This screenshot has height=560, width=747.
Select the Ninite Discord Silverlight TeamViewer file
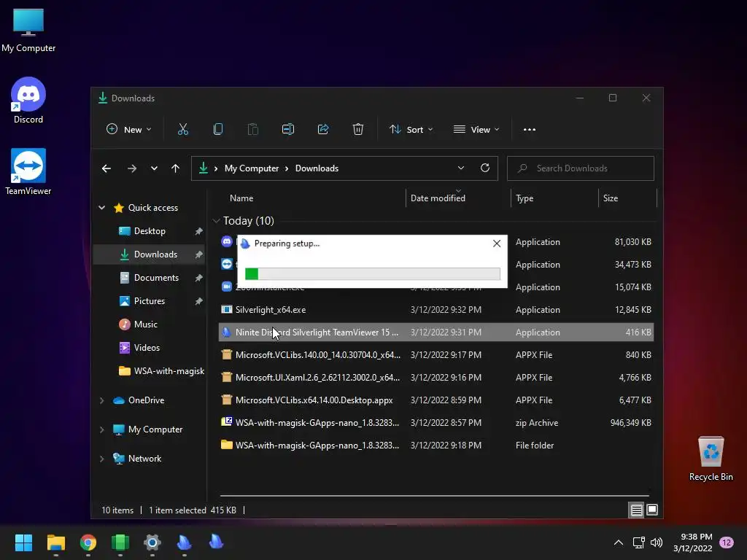pyautogui.click(x=436, y=332)
